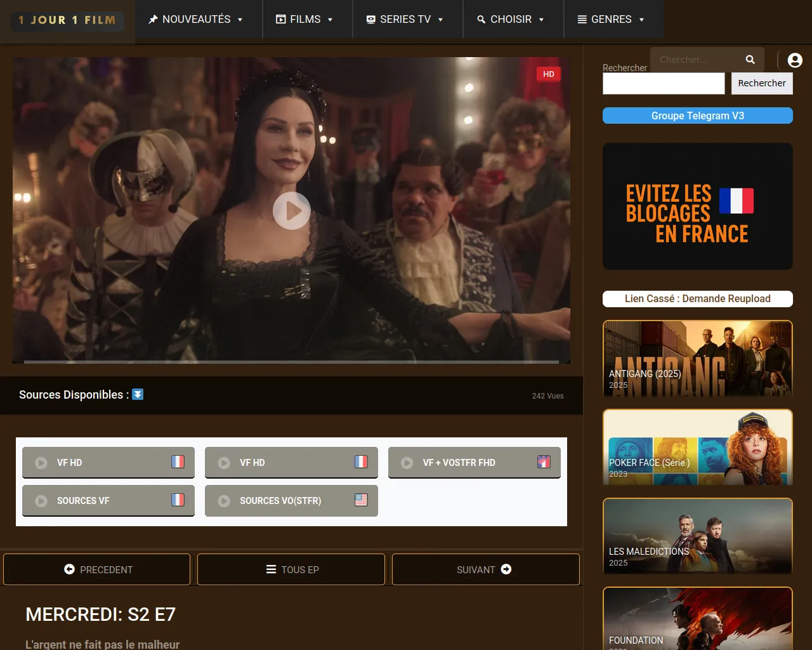Click the user account icon
The image size is (812, 650).
794,60
